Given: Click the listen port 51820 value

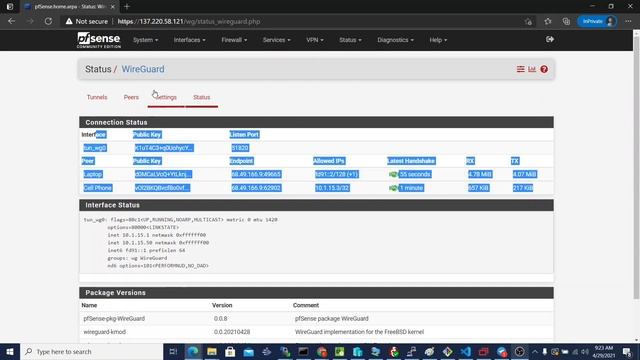Looking at the screenshot, I should (240, 148).
